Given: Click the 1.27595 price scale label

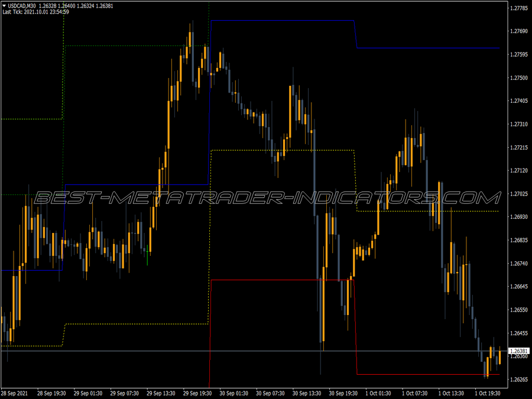Looking at the screenshot, I should tap(519, 54).
